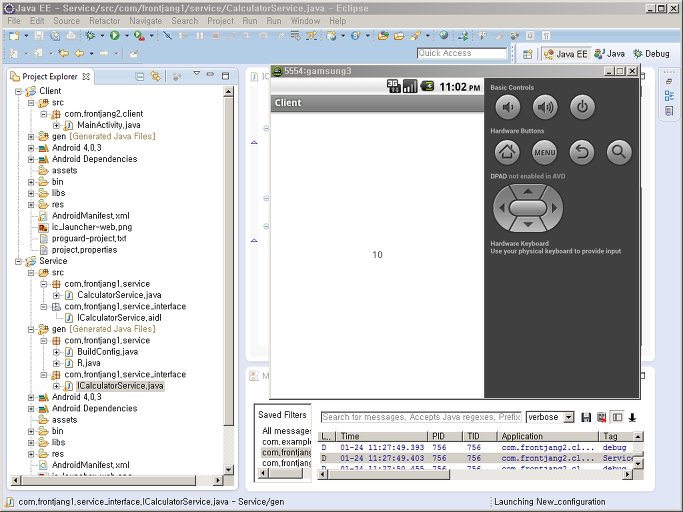683x512 pixels.
Task: Open the Refactor menu
Action: click(105, 21)
